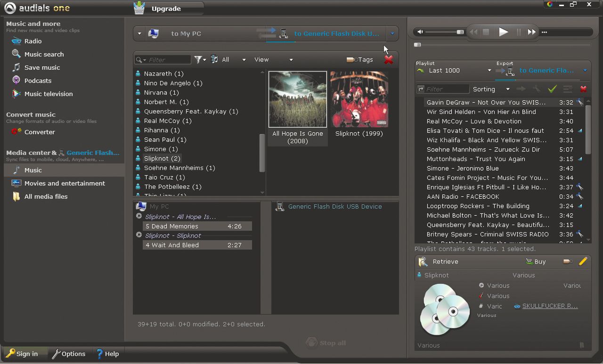Viewport: 603px width, 364px height.
Task: Open the All media type dropdown
Action: point(228,60)
